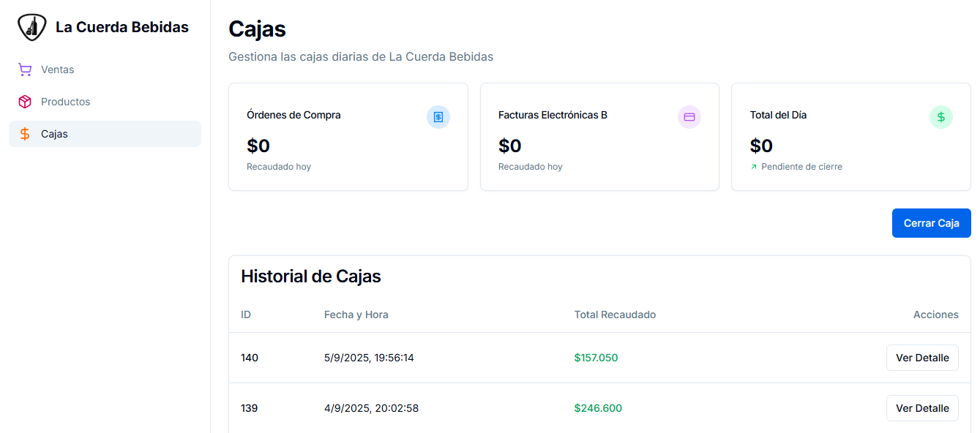This screenshot has width=980, height=433.
Task: Click the La Cuerda Bebidas bottle logo
Action: click(x=31, y=26)
